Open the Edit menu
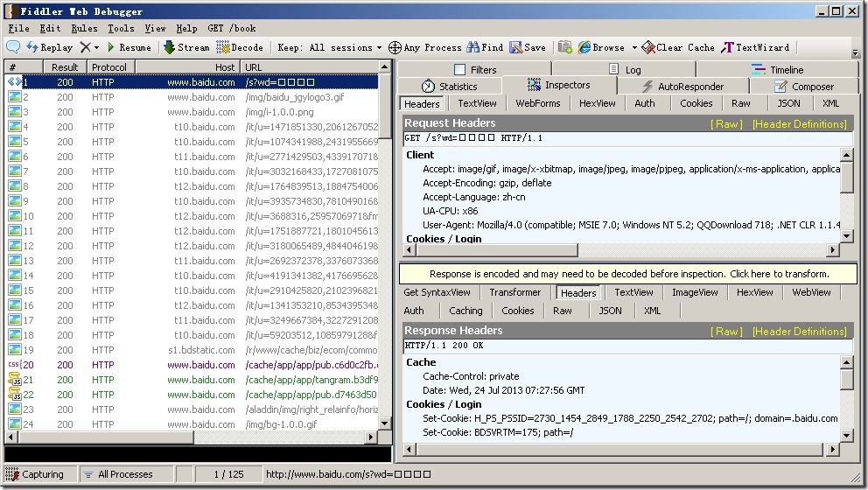 click(50, 28)
